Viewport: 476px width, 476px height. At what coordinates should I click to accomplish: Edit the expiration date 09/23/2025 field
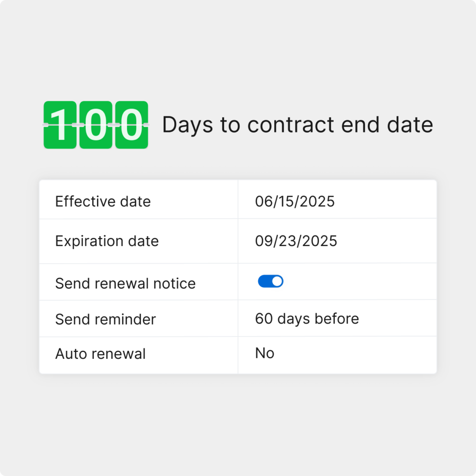[296, 241]
